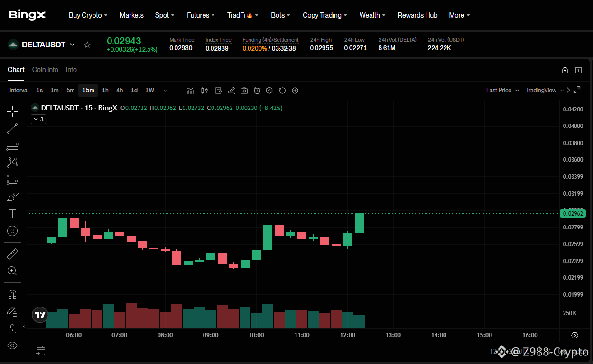Collapse the indicator legend showing 3

click(38, 119)
